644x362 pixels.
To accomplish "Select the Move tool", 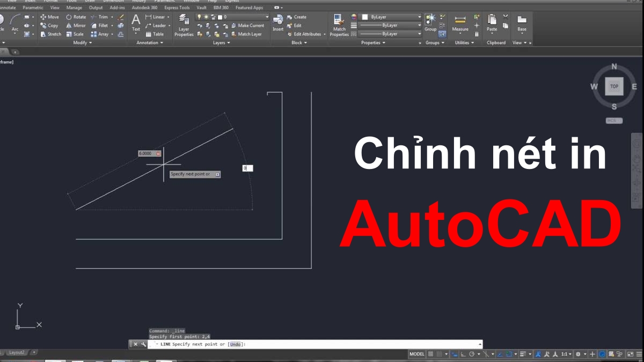I will [49, 17].
